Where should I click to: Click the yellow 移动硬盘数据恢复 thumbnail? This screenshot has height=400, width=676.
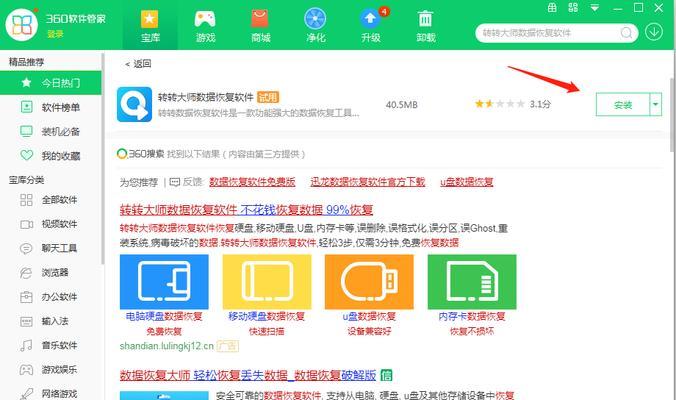[x=267, y=281]
